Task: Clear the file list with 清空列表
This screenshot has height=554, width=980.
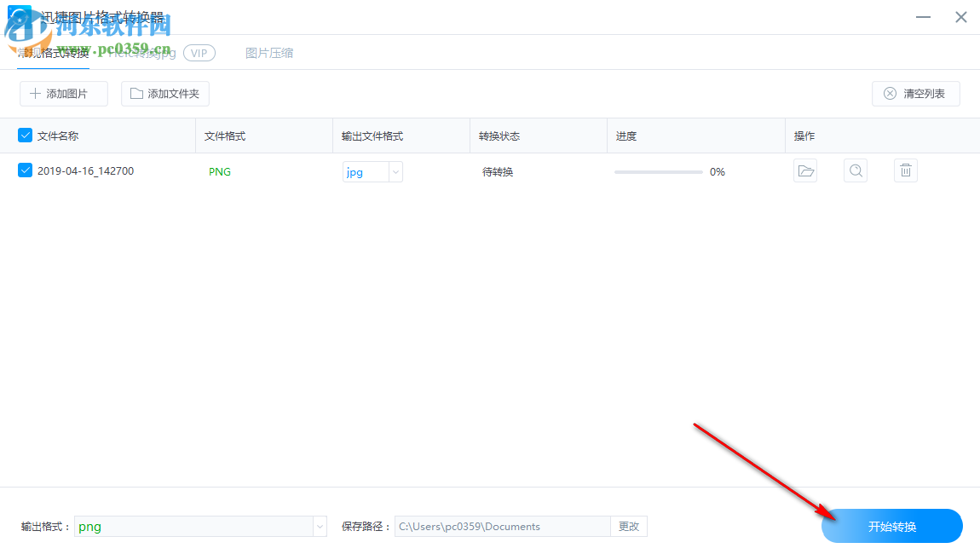Action: [x=915, y=94]
